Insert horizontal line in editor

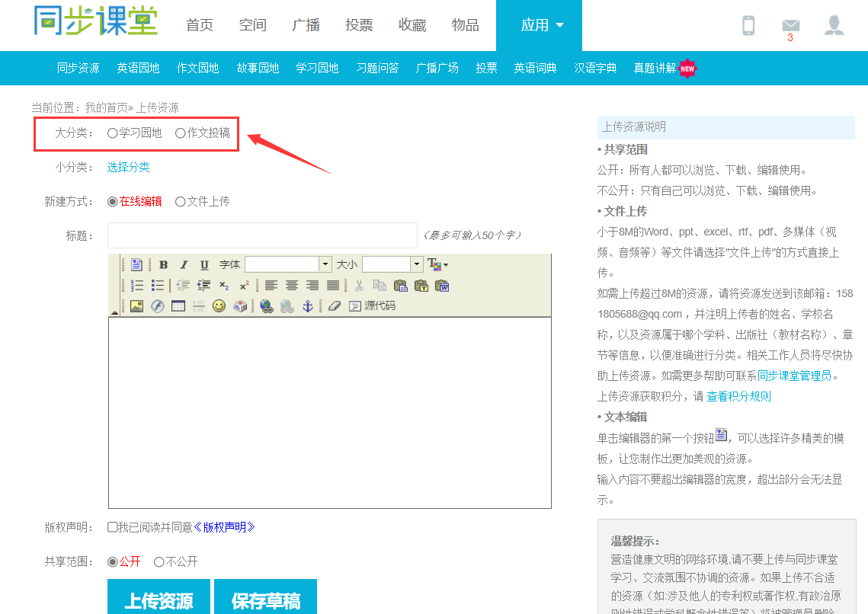click(199, 306)
